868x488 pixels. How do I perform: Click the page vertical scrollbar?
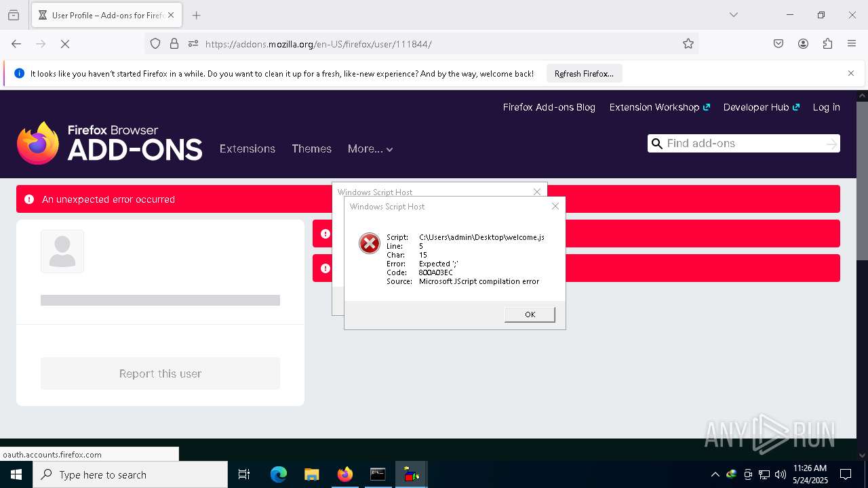[x=862, y=180]
